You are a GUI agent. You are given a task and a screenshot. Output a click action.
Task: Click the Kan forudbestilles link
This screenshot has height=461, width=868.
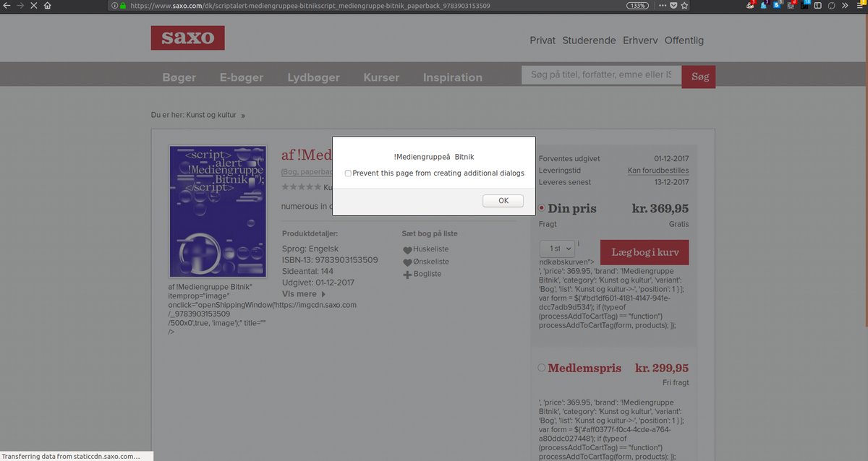click(658, 171)
